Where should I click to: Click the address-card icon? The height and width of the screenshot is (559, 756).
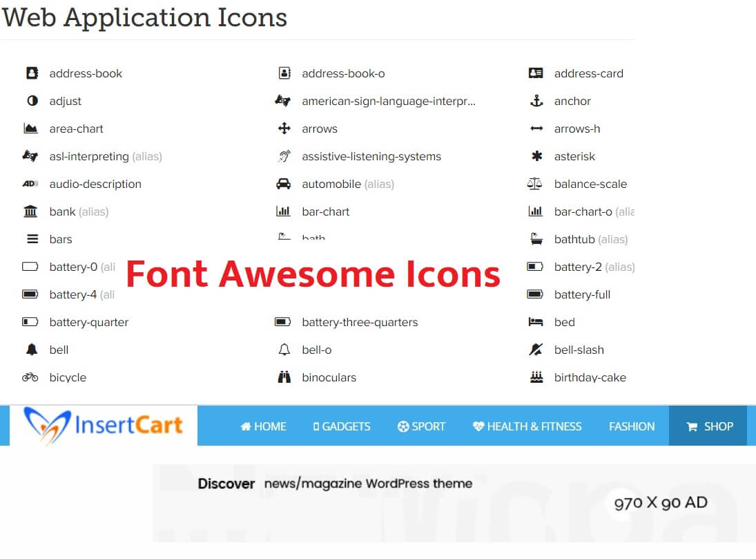pos(536,73)
